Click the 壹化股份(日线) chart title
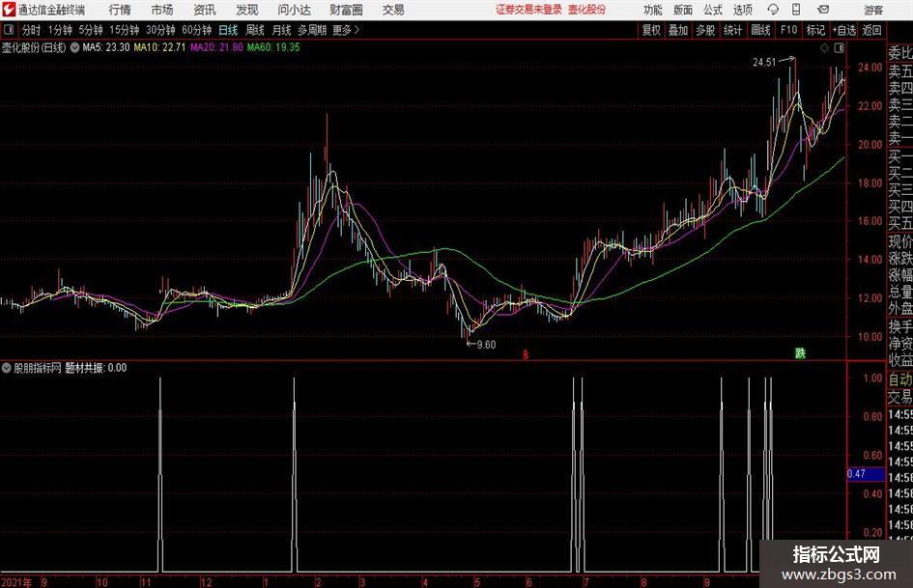The width and height of the screenshot is (913, 588). tap(34, 47)
